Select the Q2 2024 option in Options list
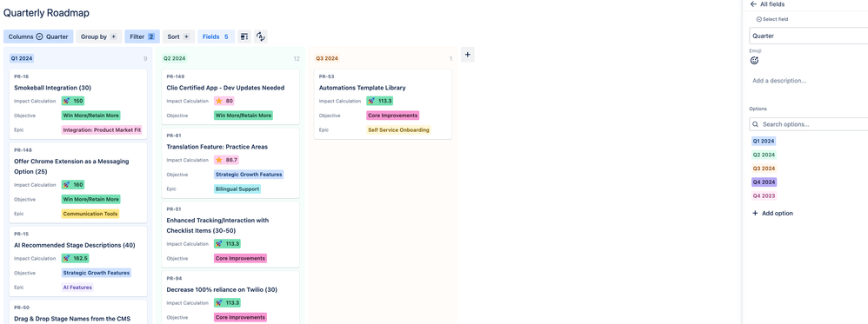868x324 pixels. click(x=764, y=155)
